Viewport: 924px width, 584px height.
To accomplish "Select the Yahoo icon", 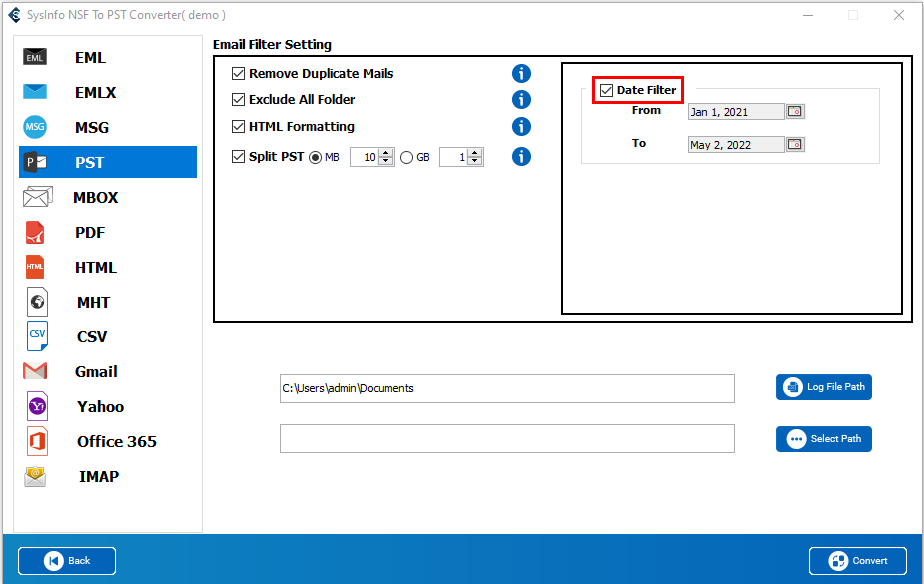I will 37,406.
